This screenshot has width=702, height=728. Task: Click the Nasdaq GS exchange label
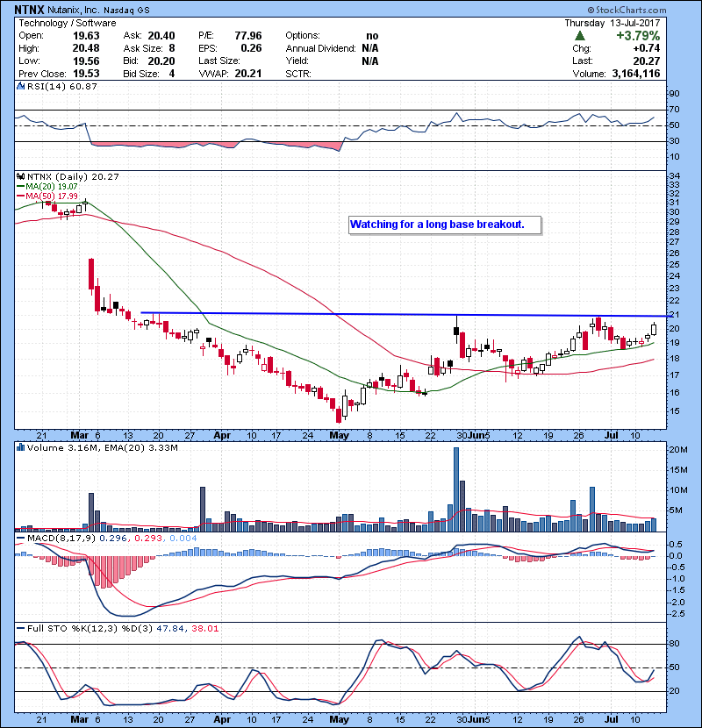click(x=126, y=11)
